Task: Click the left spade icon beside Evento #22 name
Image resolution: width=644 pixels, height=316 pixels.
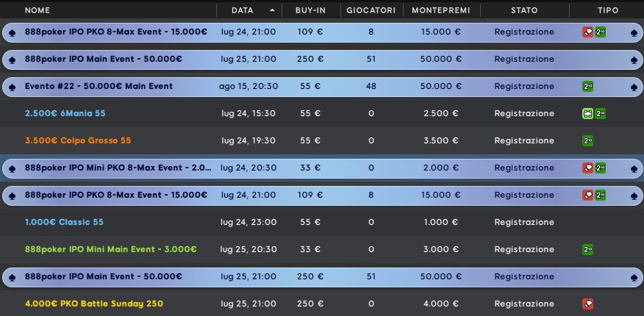Action: click(12, 87)
